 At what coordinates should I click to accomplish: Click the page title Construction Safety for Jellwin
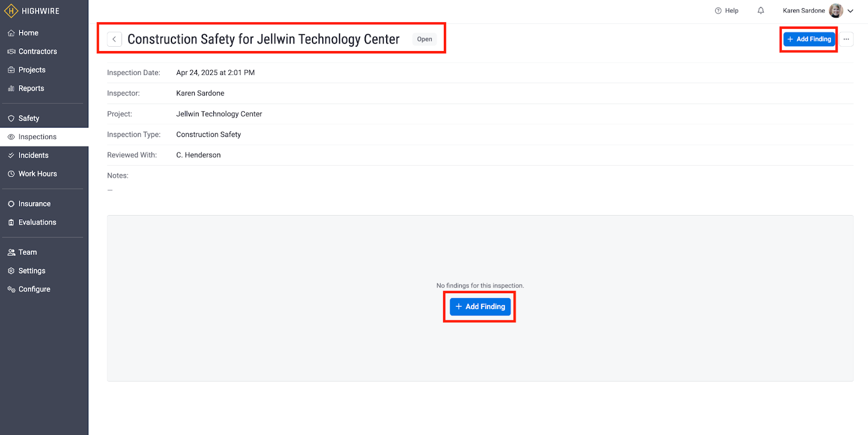(264, 39)
